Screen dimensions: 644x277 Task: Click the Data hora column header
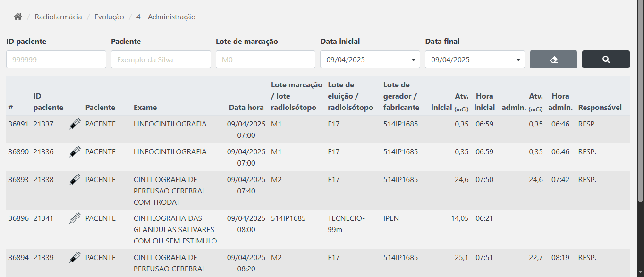pyautogui.click(x=246, y=108)
